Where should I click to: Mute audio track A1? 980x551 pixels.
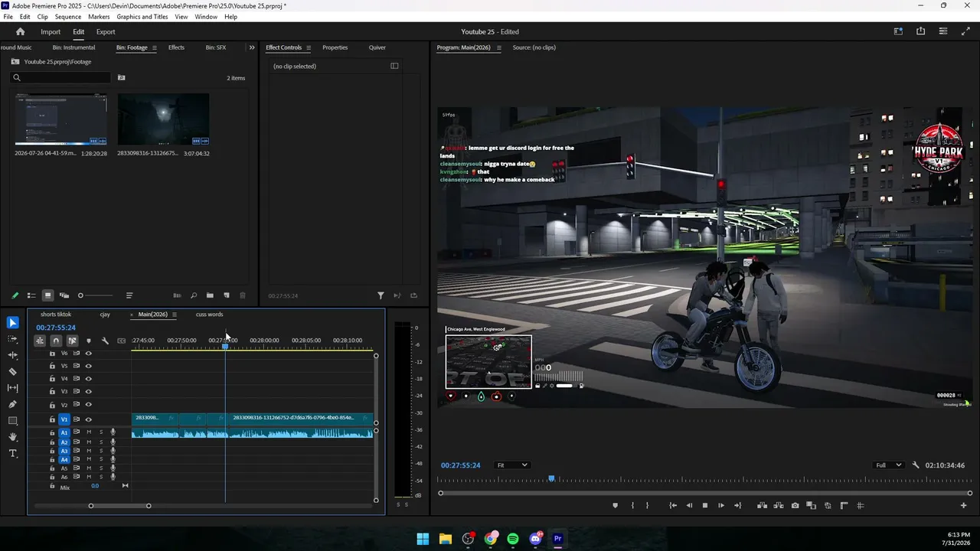click(x=89, y=432)
